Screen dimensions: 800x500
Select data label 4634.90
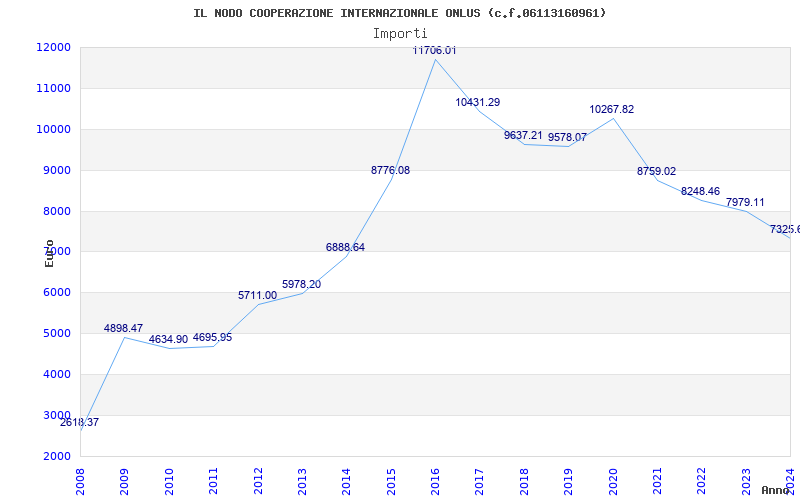pos(168,339)
